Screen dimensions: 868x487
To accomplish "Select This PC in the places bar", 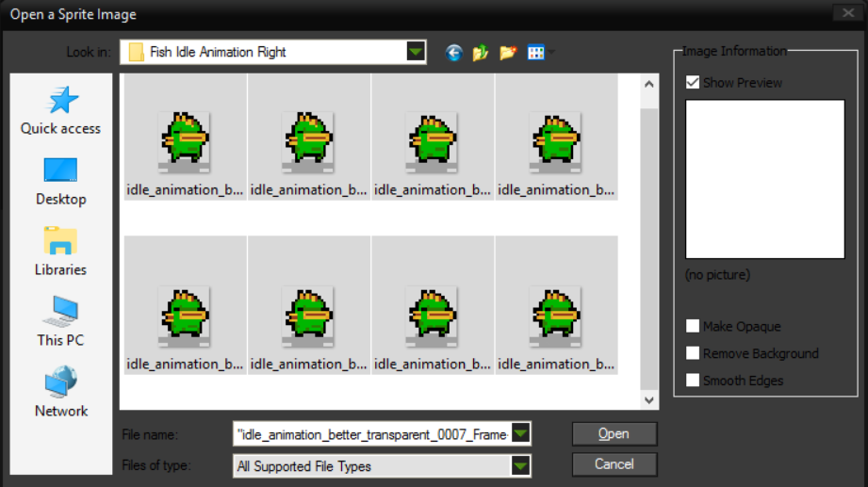I will point(61,322).
